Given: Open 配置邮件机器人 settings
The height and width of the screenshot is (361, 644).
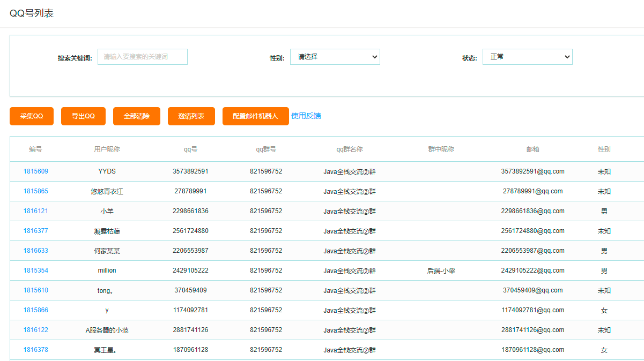Looking at the screenshot, I should tap(255, 116).
